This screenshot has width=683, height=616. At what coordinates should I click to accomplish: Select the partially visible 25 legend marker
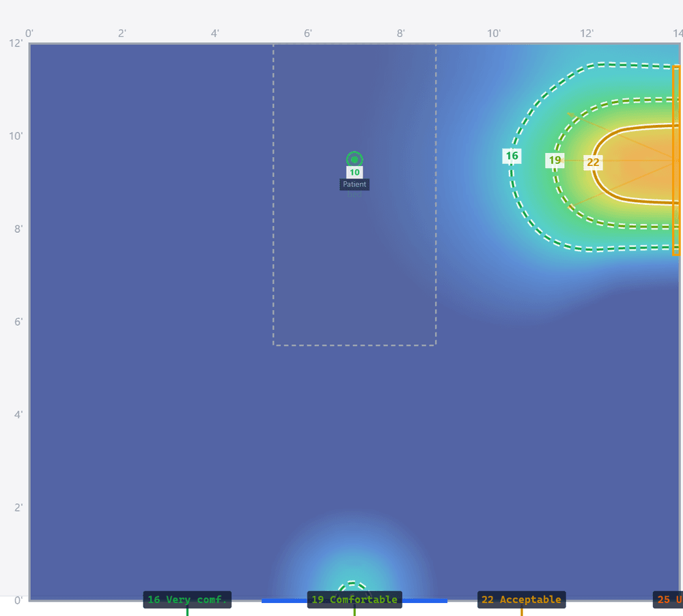tap(668, 600)
